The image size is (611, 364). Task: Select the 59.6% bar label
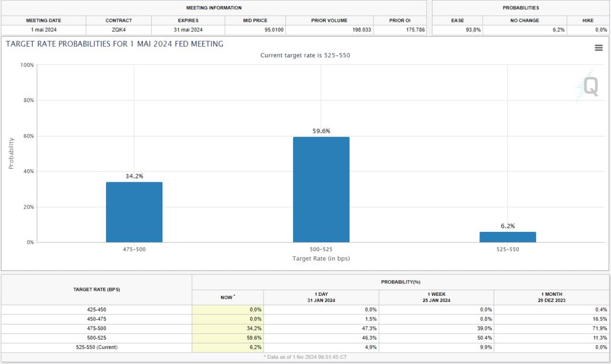tap(321, 131)
